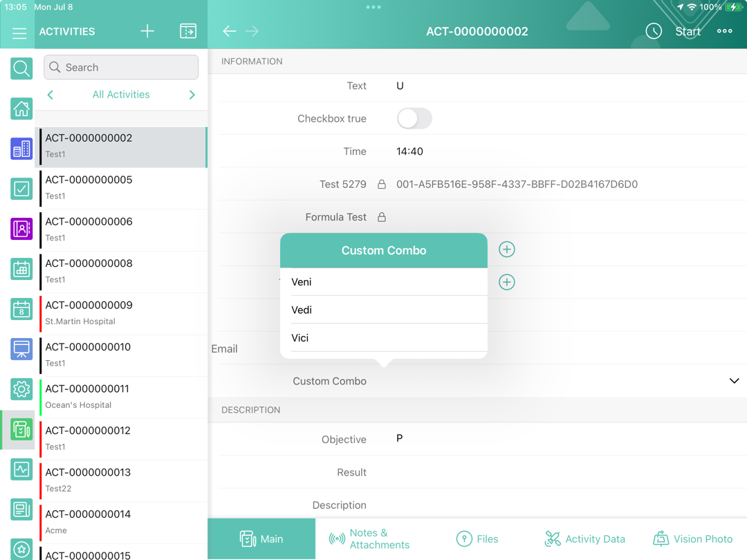Toggle the Checkbox true switch

click(x=414, y=118)
